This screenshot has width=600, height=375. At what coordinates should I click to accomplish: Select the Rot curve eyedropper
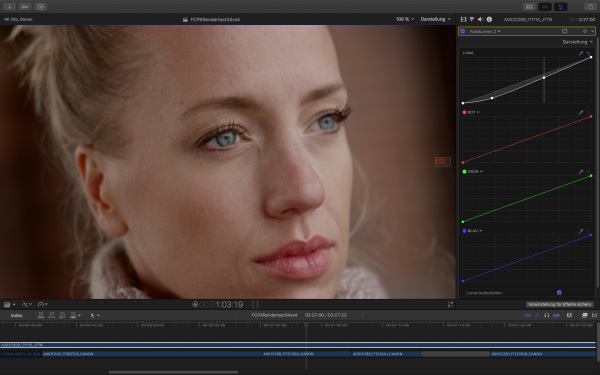581,112
